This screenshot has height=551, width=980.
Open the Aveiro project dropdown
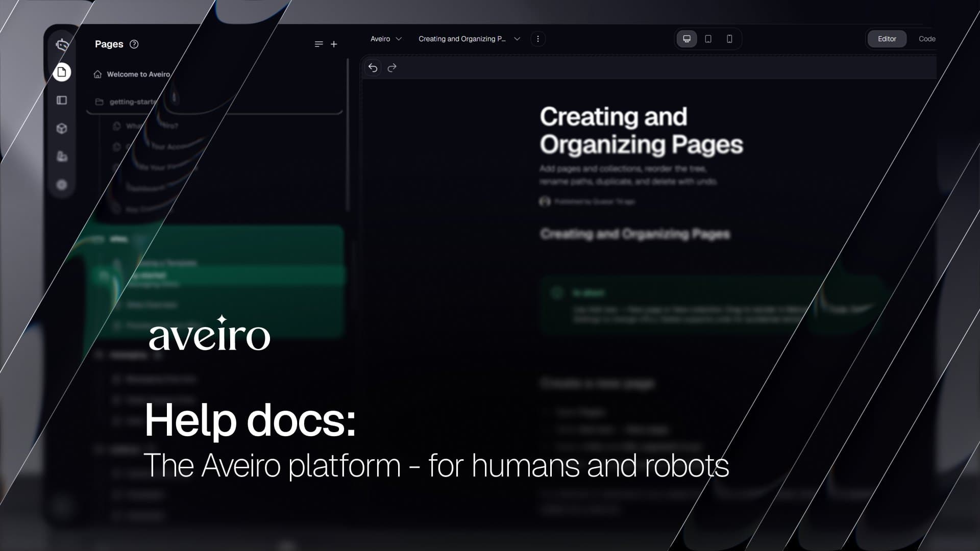click(x=386, y=39)
